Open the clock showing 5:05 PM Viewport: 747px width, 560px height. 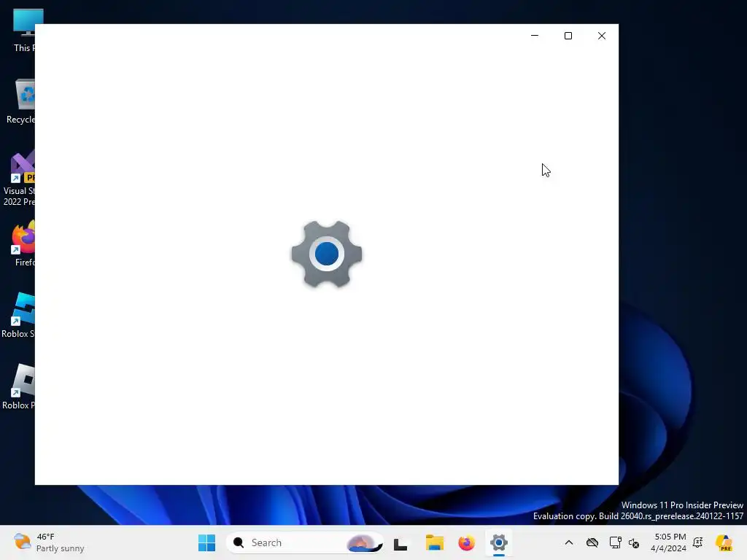(x=669, y=542)
